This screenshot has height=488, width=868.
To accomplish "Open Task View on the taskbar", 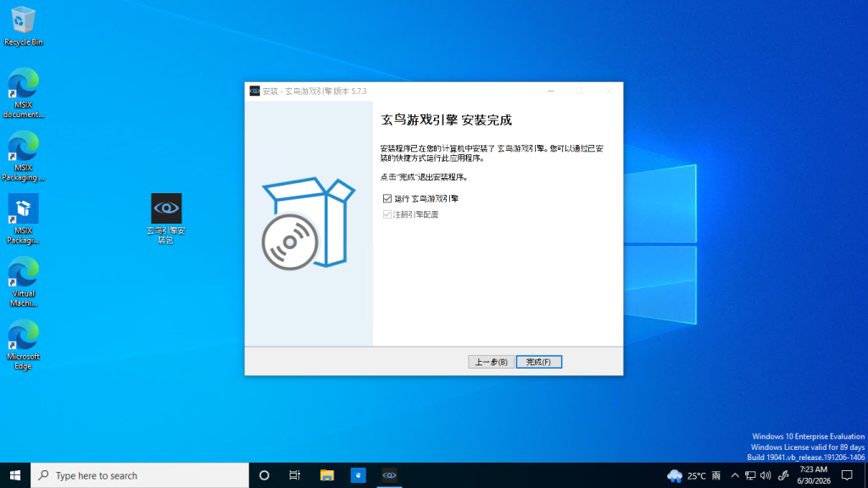I will (x=294, y=475).
